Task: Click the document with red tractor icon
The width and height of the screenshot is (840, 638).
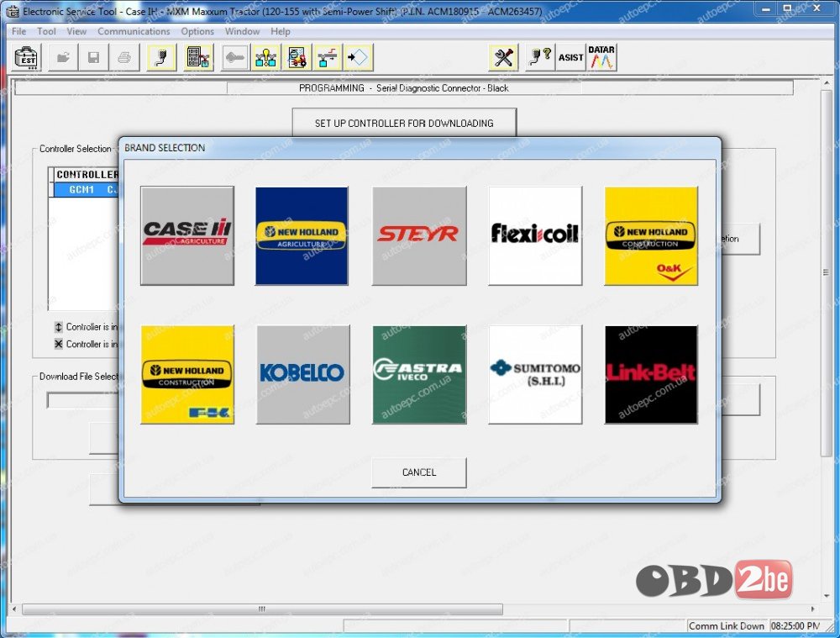Action: tap(297, 57)
